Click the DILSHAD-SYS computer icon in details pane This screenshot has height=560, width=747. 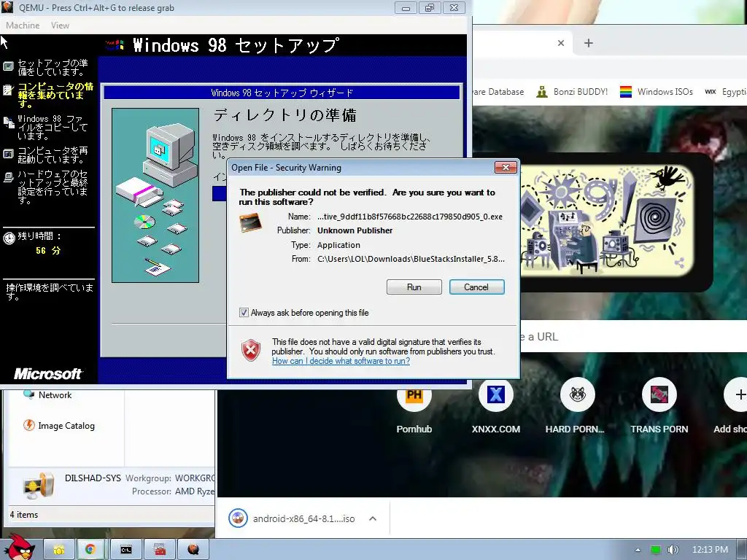point(39,485)
